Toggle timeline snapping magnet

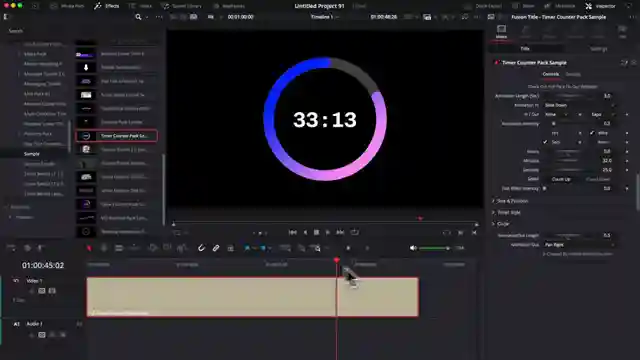click(x=201, y=248)
